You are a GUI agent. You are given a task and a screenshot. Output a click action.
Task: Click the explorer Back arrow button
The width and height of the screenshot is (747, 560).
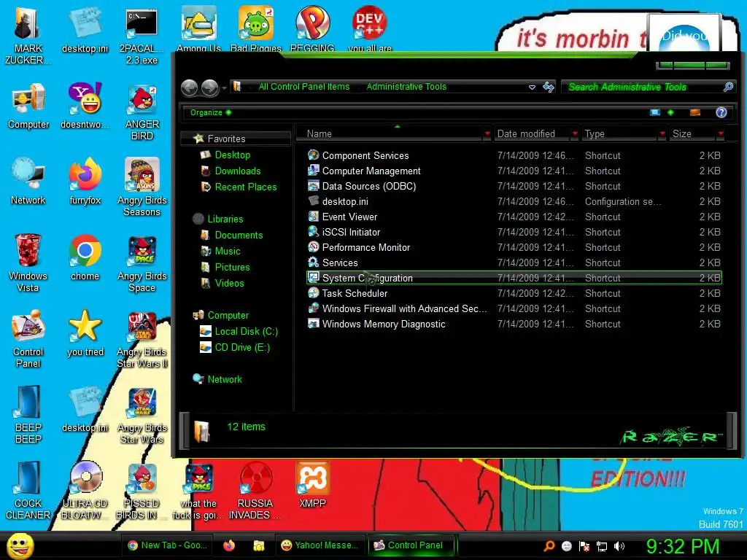(189, 87)
